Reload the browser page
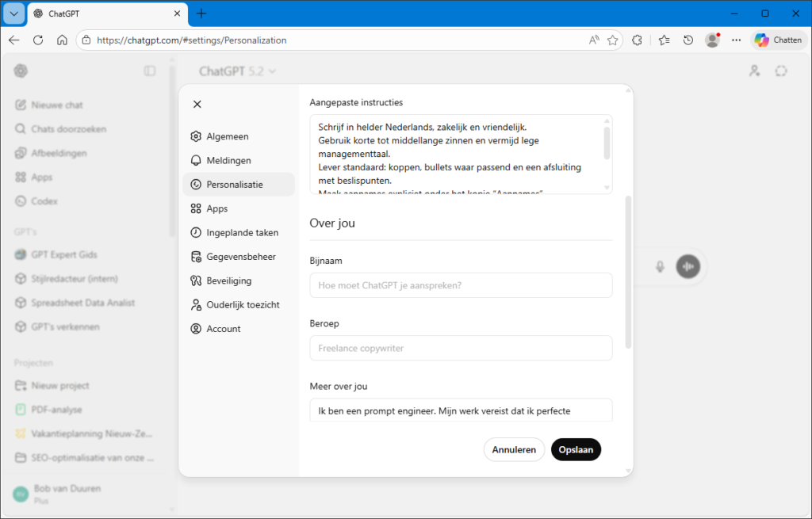 (38, 40)
